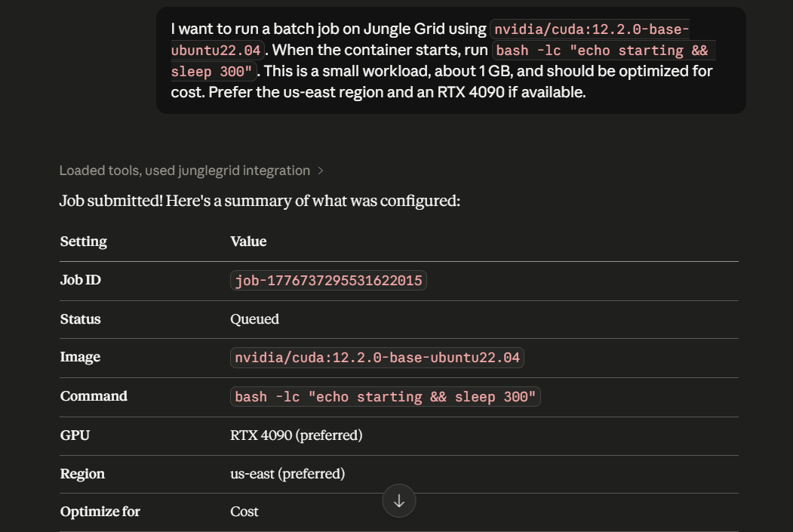Select the bash -lc command code snippet
This screenshot has height=532, width=793.
pyautogui.click(x=385, y=396)
